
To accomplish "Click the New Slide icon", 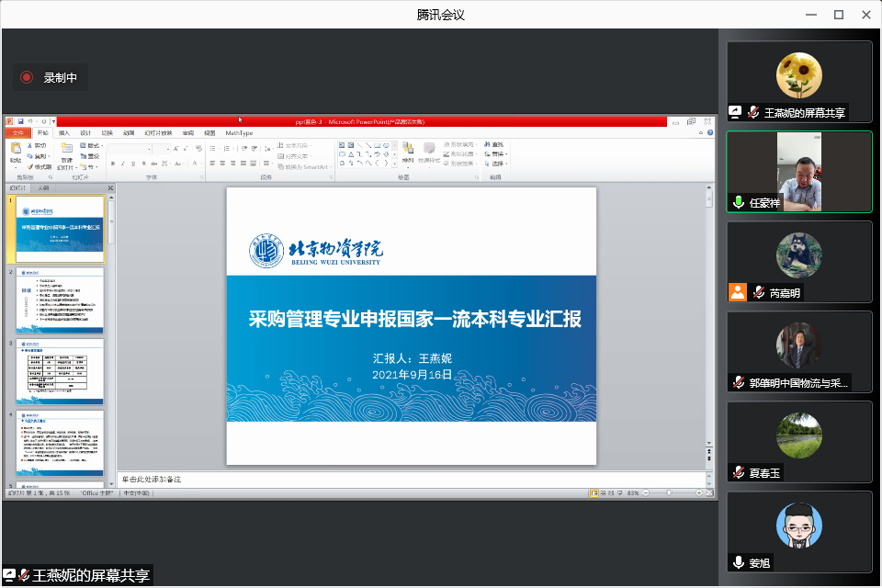I will (x=65, y=150).
